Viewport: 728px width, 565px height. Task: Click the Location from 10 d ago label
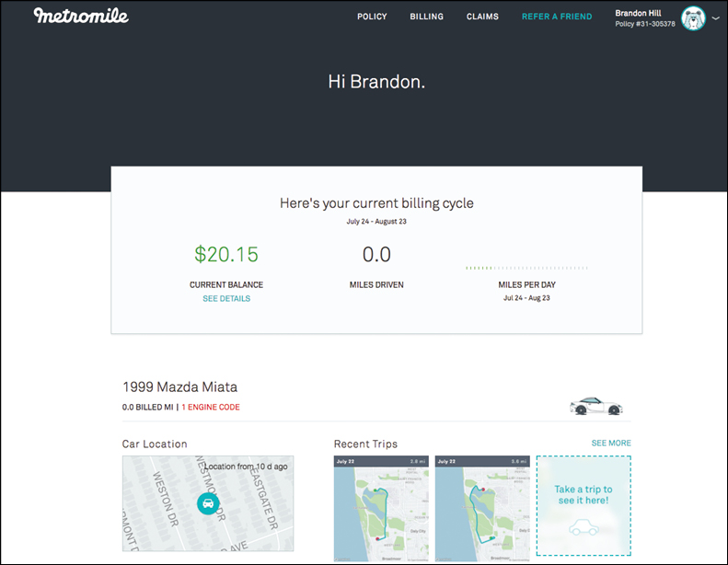tap(246, 467)
